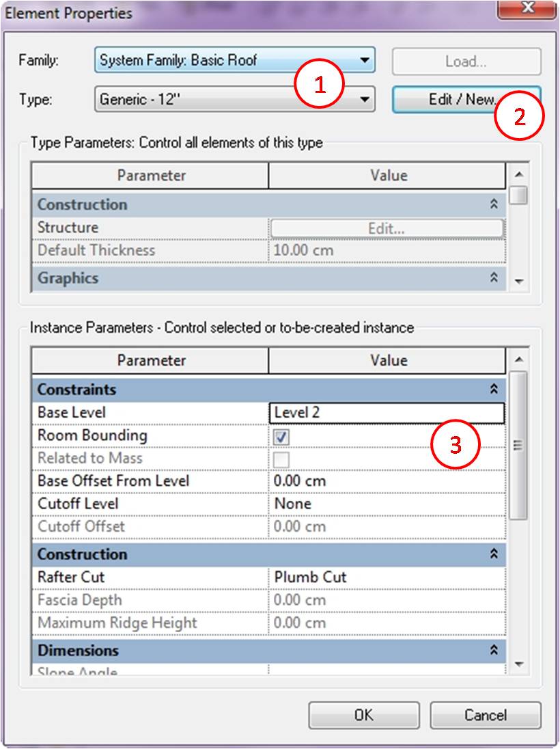Toggle the Related to Mass checkbox
This screenshot has width=560, height=749.
point(281,459)
